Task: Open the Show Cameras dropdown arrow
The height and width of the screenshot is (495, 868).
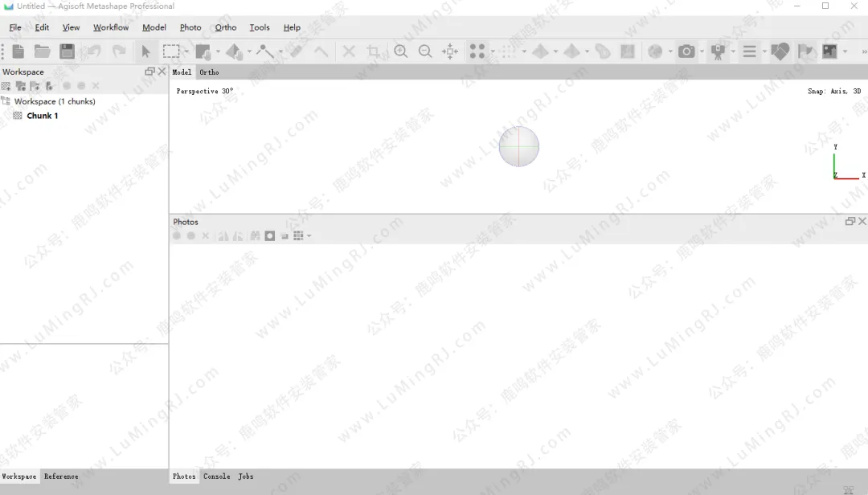Action: (702, 51)
